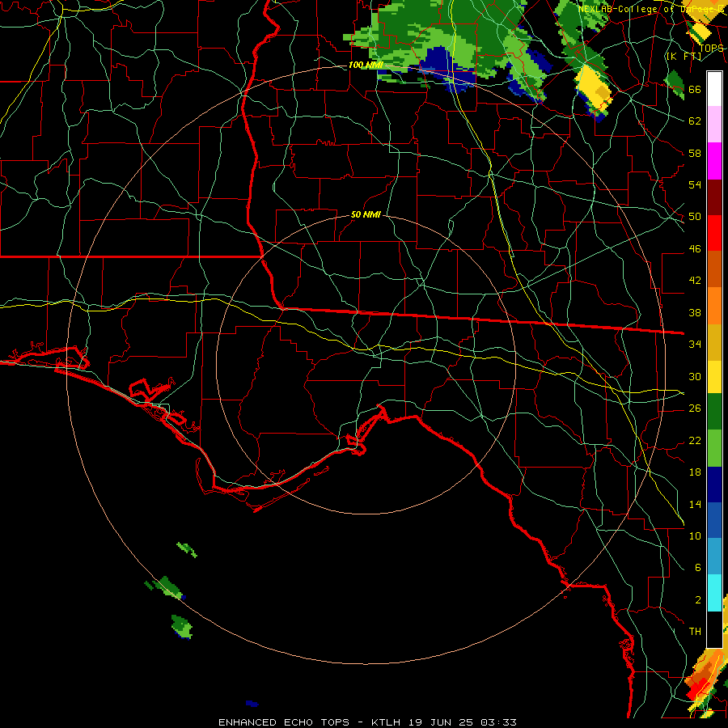The image size is (728, 728).
Task: Click the "TOPS" legend heading
Action: pos(711,48)
